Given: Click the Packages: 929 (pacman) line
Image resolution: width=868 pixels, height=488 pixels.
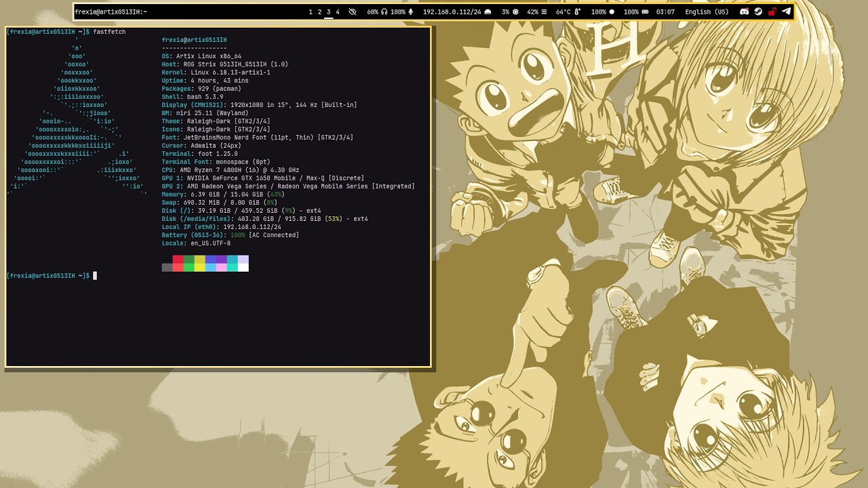Looking at the screenshot, I should coord(201,89).
